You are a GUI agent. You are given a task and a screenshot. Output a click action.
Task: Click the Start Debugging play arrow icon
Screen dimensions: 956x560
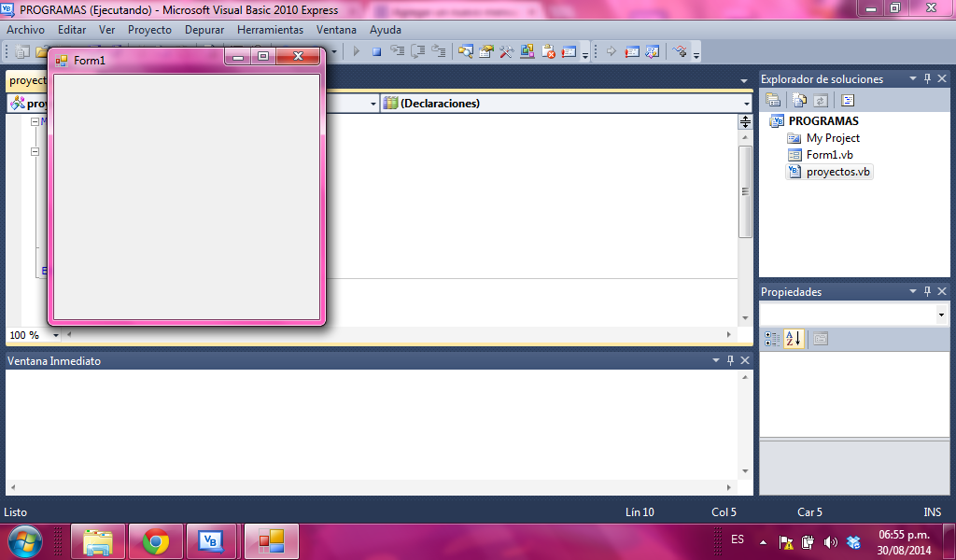coord(357,51)
